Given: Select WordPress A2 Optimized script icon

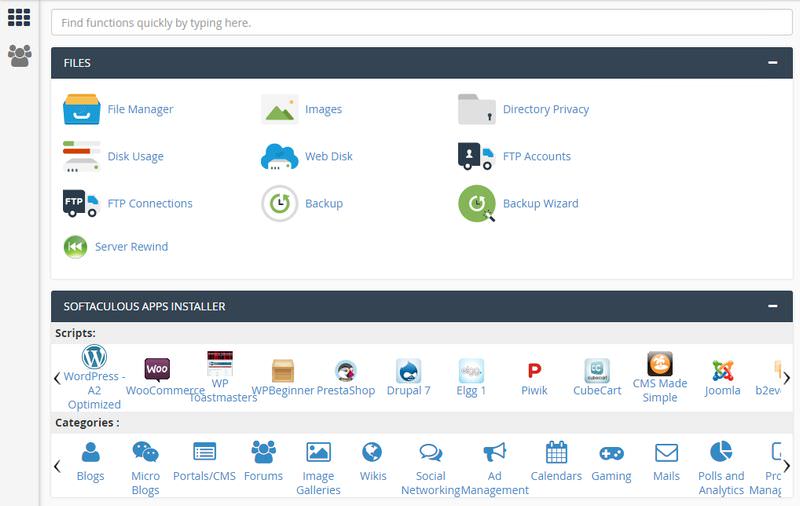Looking at the screenshot, I should click(x=94, y=356).
